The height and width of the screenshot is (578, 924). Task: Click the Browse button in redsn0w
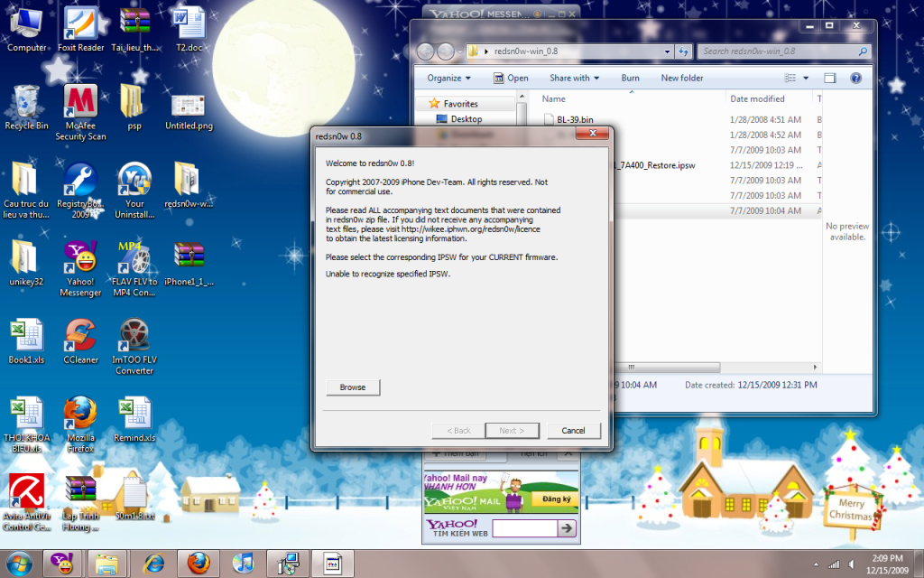(353, 387)
